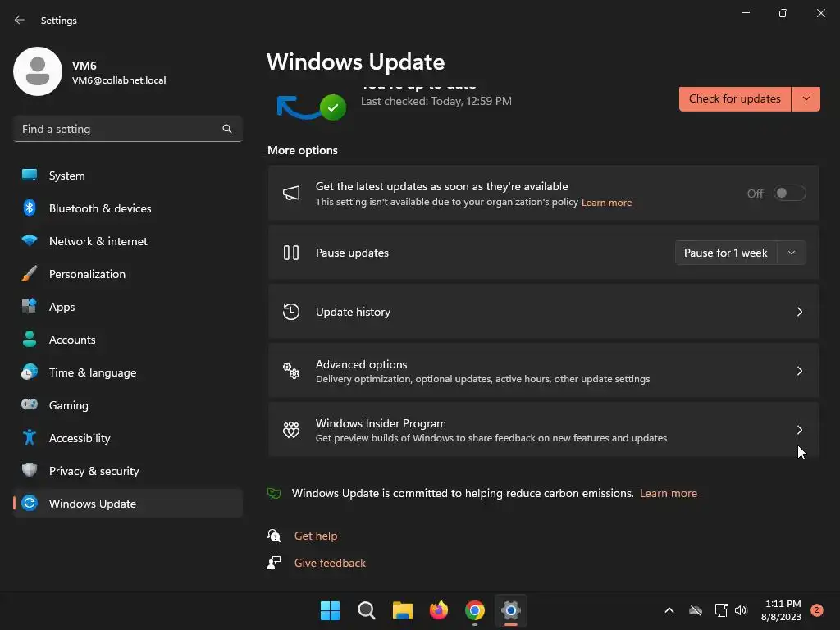The height and width of the screenshot is (630, 840).
Task: Click the Last checked: Today, 12:59 PM text
Action: click(x=436, y=101)
